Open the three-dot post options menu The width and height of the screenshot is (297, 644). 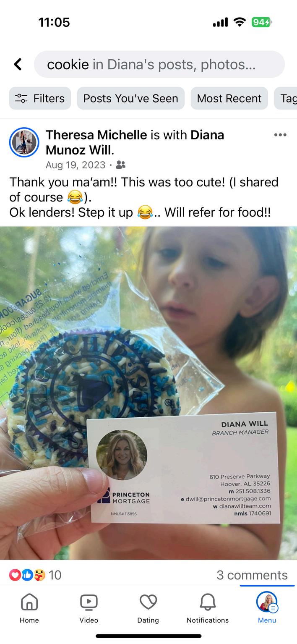(x=280, y=135)
